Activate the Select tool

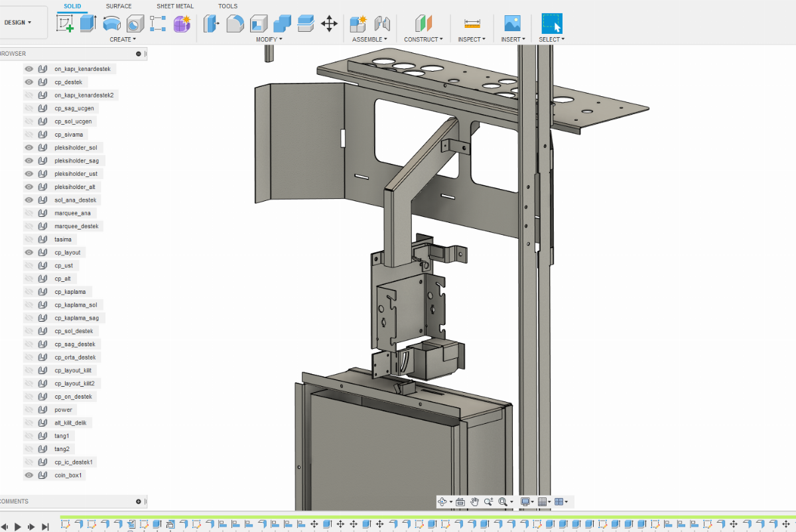pyautogui.click(x=552, y=24)
